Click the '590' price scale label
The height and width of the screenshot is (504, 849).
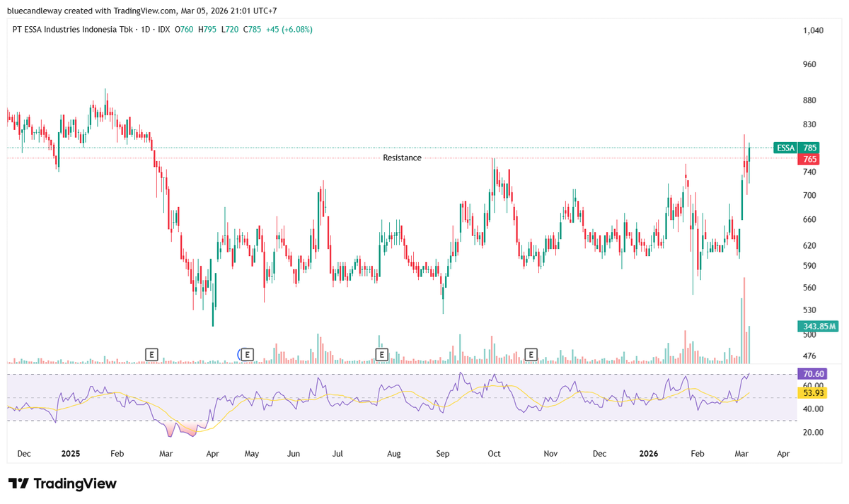(810, 266)
